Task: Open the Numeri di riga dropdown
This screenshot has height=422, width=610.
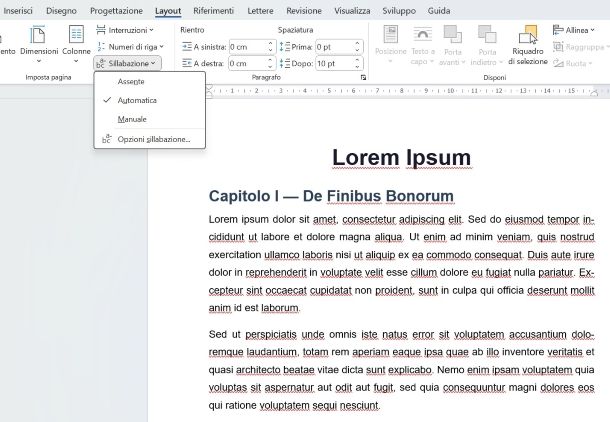Action: (x=130, y=47)
